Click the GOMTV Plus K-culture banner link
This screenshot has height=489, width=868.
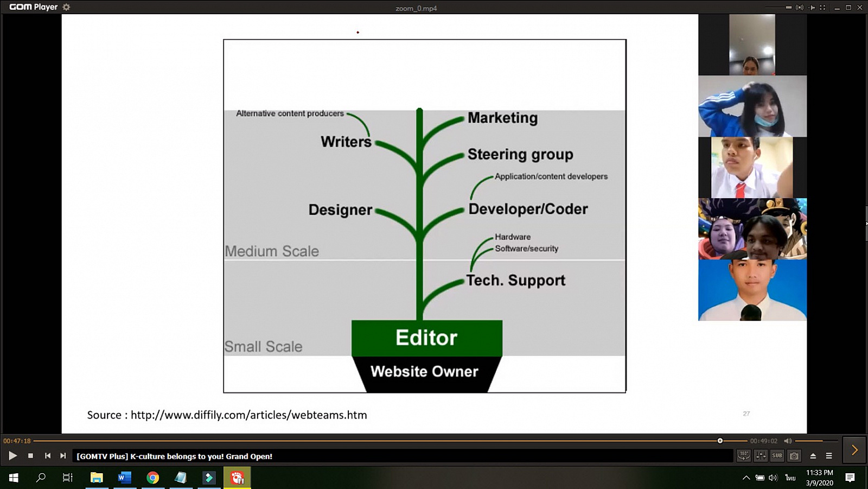coord(174,456)
